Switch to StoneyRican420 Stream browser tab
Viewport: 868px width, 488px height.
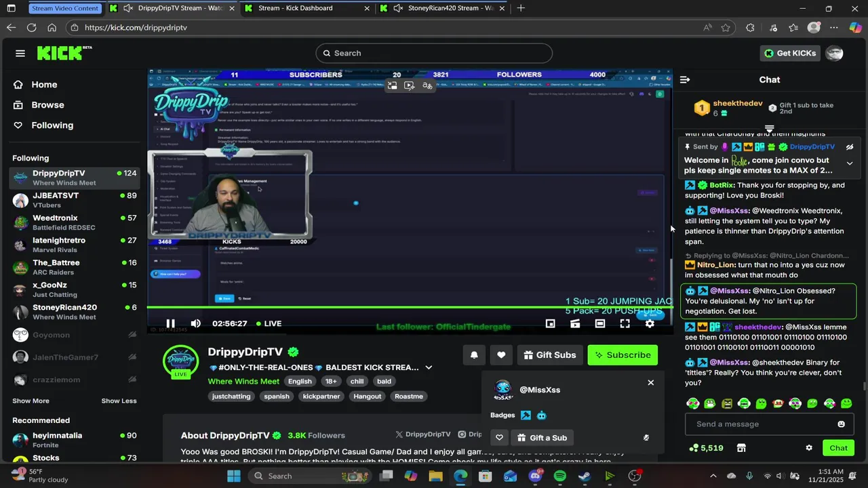pyautogui.click(x=444, y=8)
